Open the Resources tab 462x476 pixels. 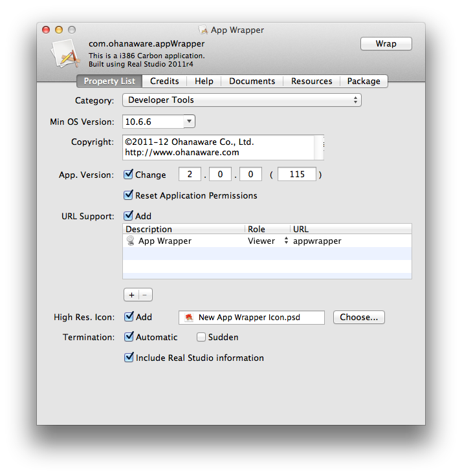(x=311, y=81)
